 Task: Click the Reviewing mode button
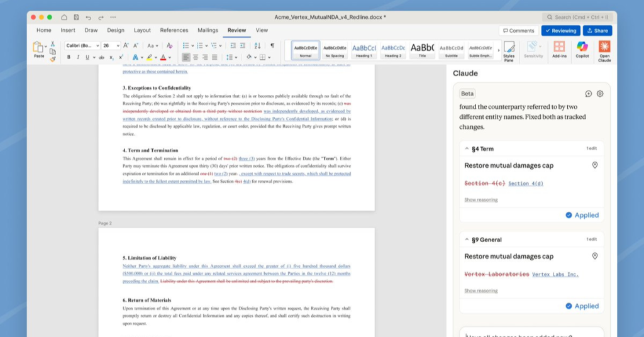pyautogui.click(x=560, y=31)
